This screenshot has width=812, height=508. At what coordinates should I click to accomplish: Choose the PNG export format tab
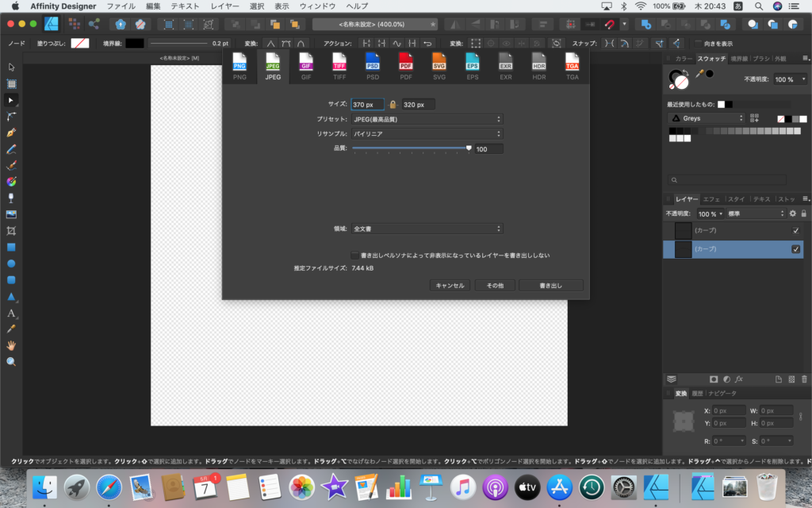(x=239, y=67)
